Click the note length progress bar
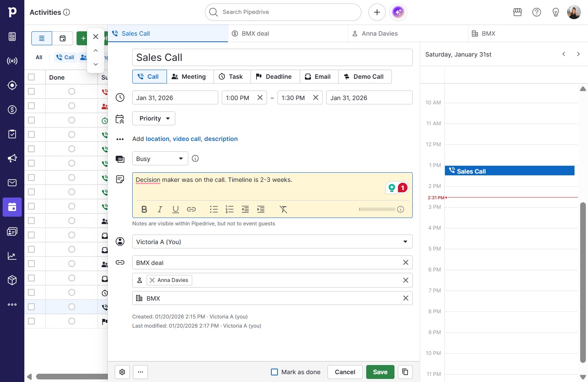Image resolution: width=588 pixels, height=382 pixels. (x=377, y=209)
